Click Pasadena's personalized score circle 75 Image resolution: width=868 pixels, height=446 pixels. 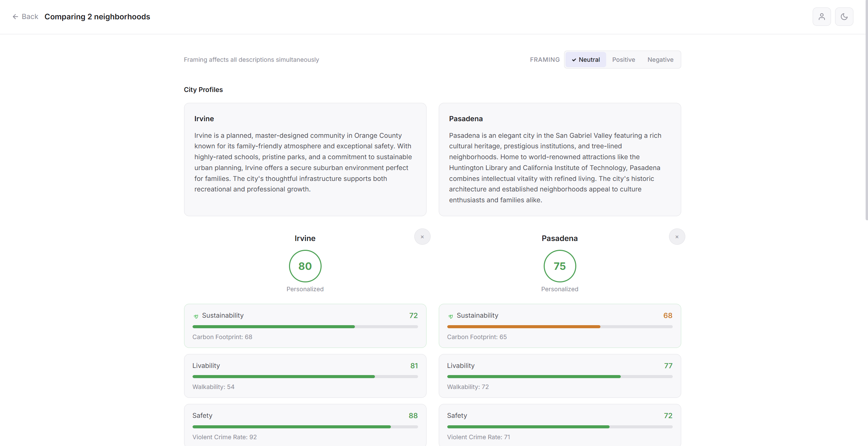click(x=560, y=266)
